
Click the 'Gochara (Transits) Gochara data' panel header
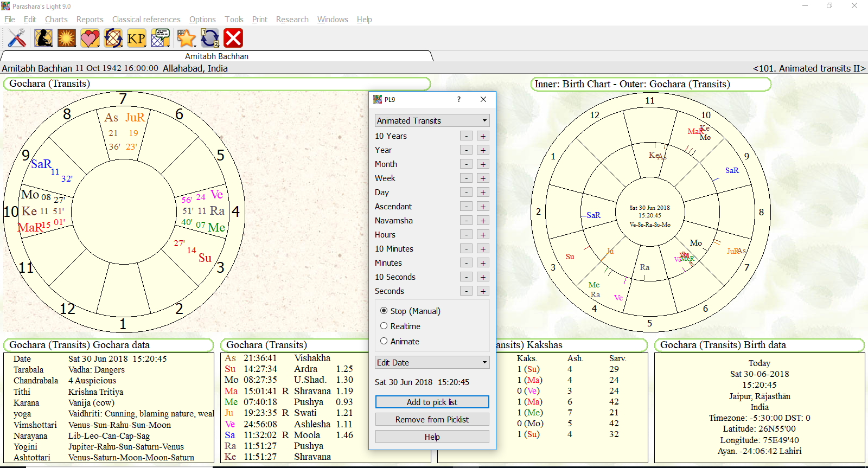(108, 345)
